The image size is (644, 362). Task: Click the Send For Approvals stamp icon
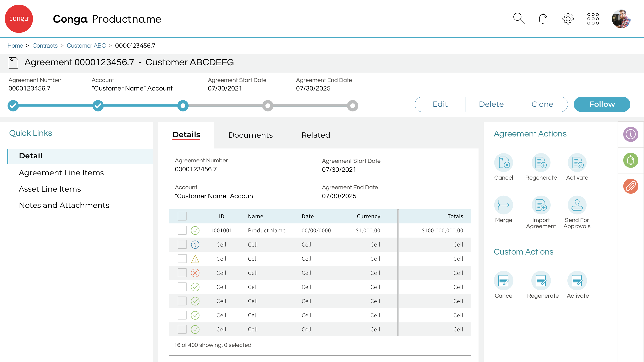point(577,205)
